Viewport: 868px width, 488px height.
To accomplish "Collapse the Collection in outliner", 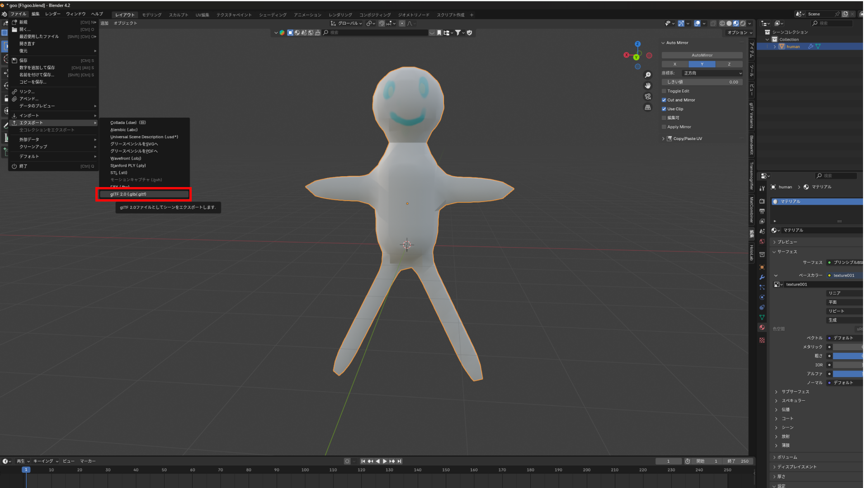I will pyautogui.click(x=767, y=40).
